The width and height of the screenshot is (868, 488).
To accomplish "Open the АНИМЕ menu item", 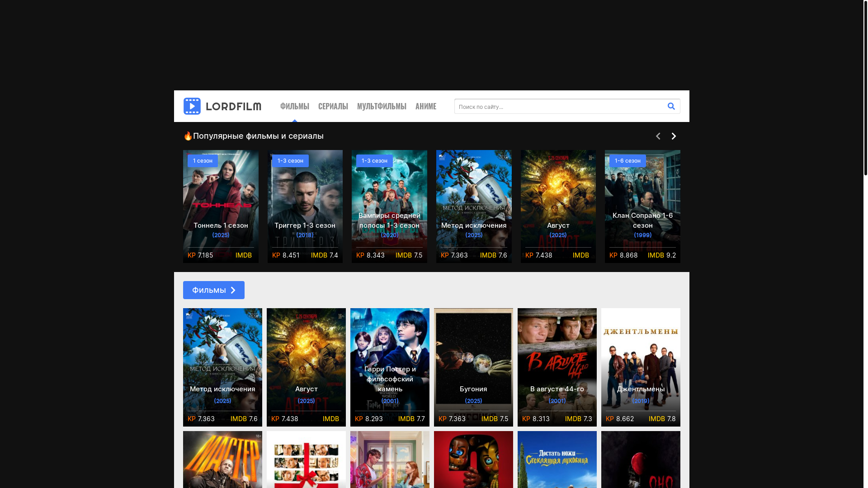I will [426, 106].
